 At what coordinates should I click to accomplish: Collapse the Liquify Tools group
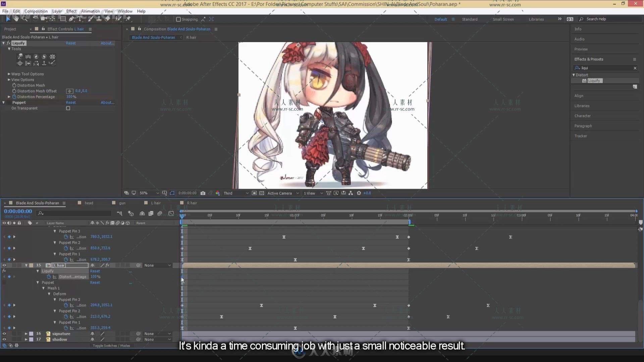pos(9,49)
